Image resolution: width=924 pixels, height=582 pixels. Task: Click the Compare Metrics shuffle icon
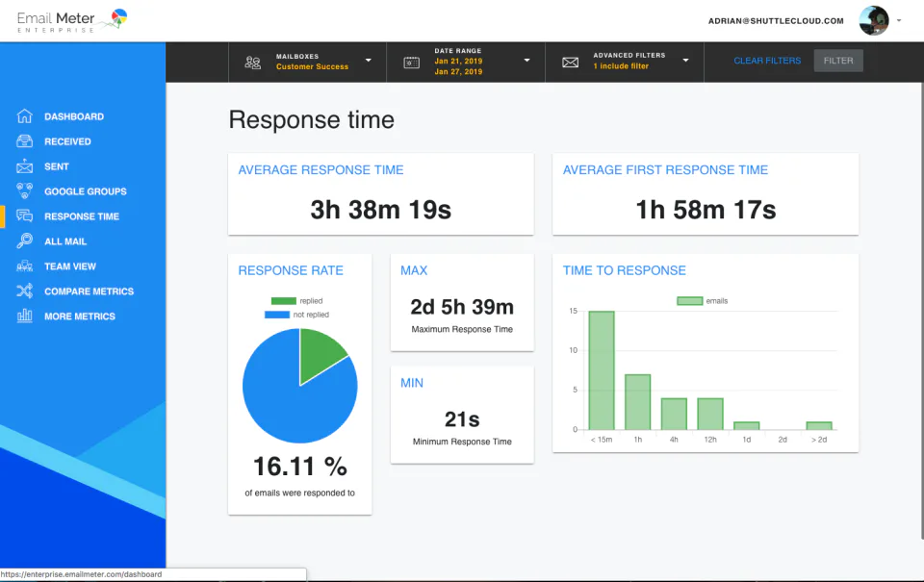(x=24, y=291)
